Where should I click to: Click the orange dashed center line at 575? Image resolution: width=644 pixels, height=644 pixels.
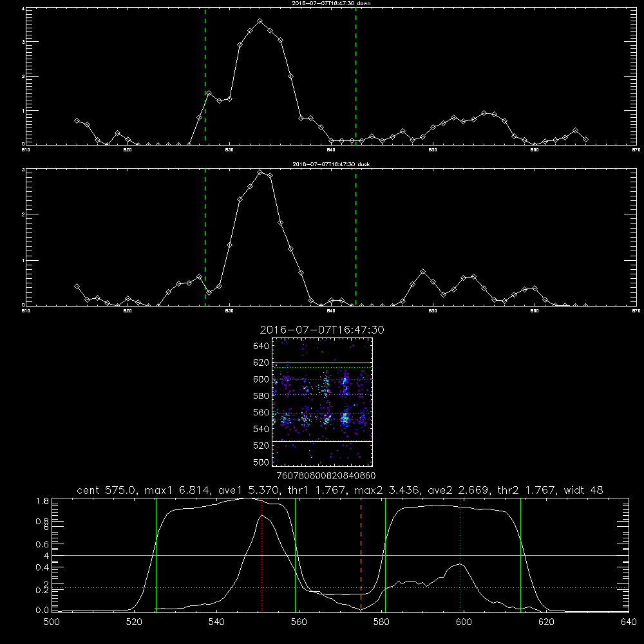(x=361, y=554)
